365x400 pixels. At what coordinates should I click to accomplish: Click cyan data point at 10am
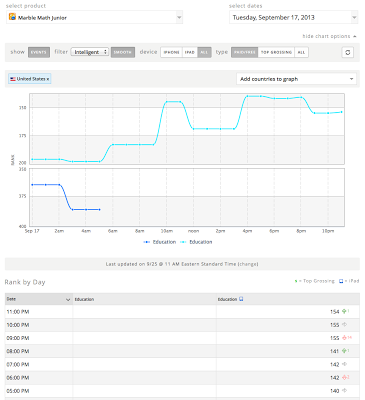tap(167, 101)
